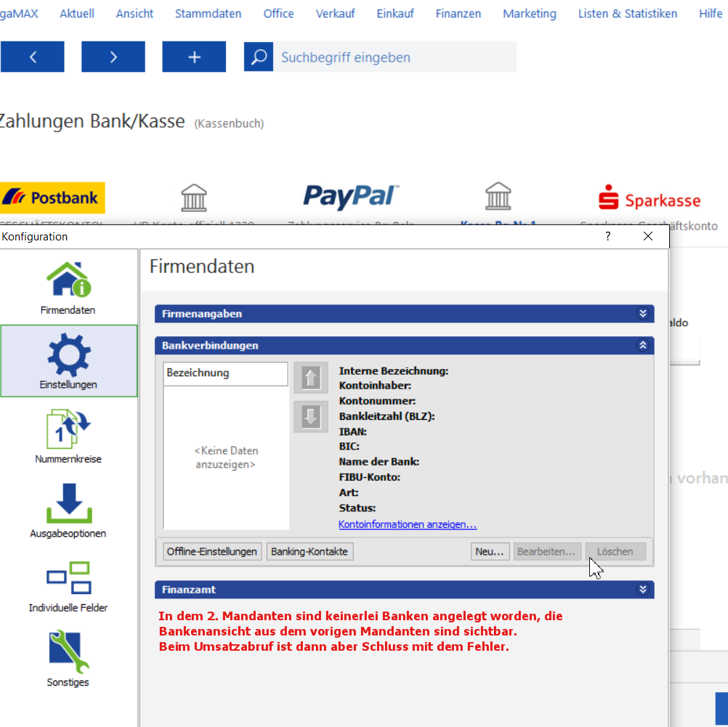
Task: Move bank entry up with arrow button
Action: (x=311, y=378)
